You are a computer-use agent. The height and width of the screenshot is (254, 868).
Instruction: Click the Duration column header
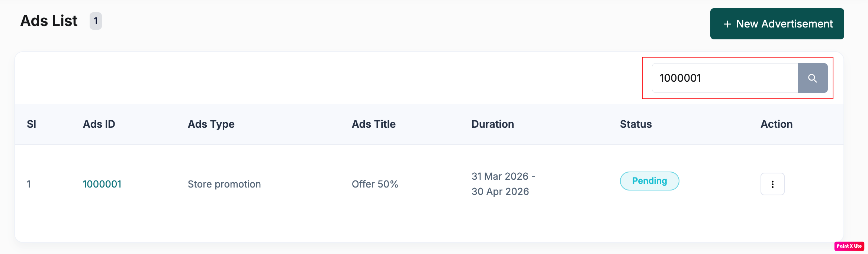click(492, 124)
